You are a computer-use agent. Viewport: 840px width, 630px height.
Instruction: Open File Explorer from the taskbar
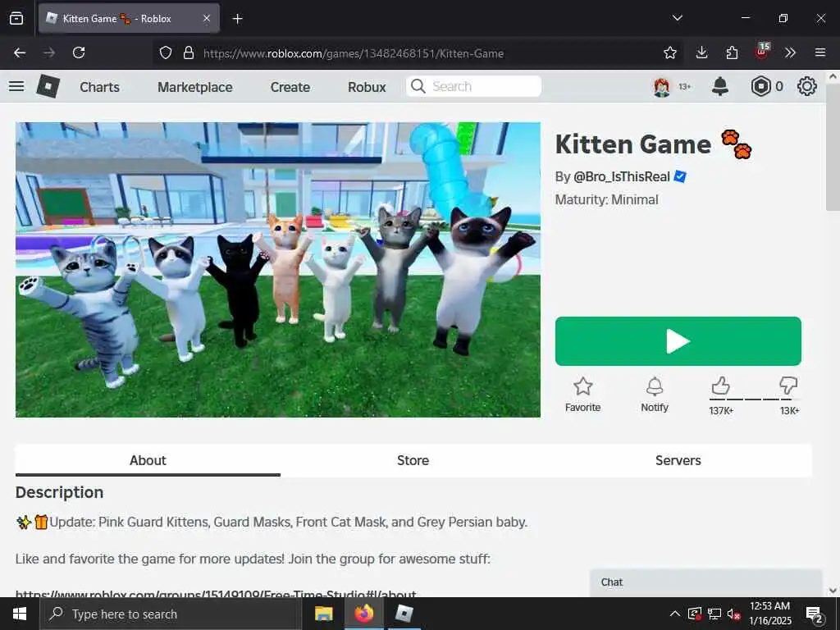point(323,614)
